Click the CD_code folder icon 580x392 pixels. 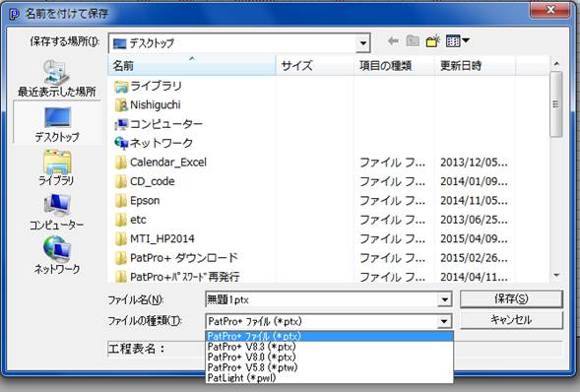coord(121,181)
